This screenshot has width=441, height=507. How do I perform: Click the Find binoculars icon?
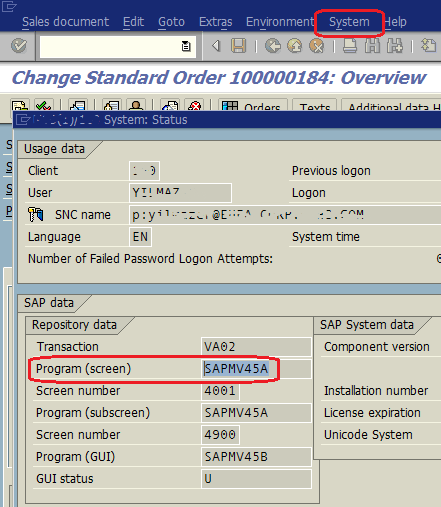[372, 46]
